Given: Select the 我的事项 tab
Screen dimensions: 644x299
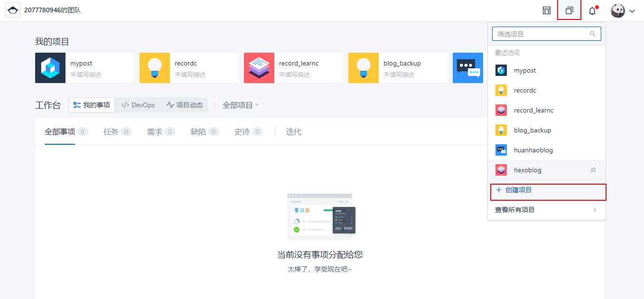Looking at the screenshot, I should click(92, 105).
